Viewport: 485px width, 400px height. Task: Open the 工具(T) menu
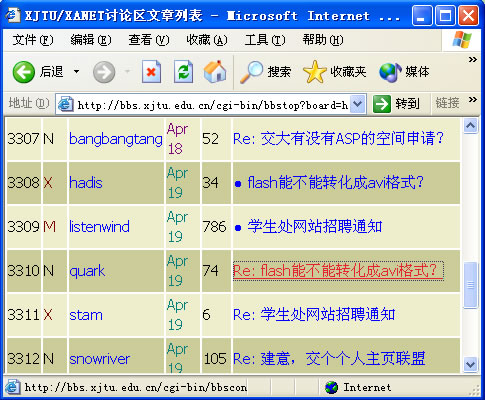click(265, 40)
